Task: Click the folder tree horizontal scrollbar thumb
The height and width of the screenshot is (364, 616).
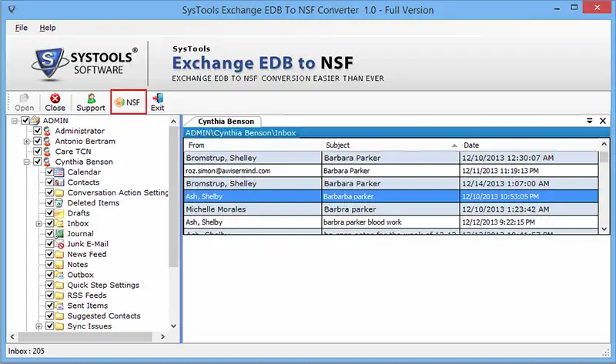Action: [85, 336]
